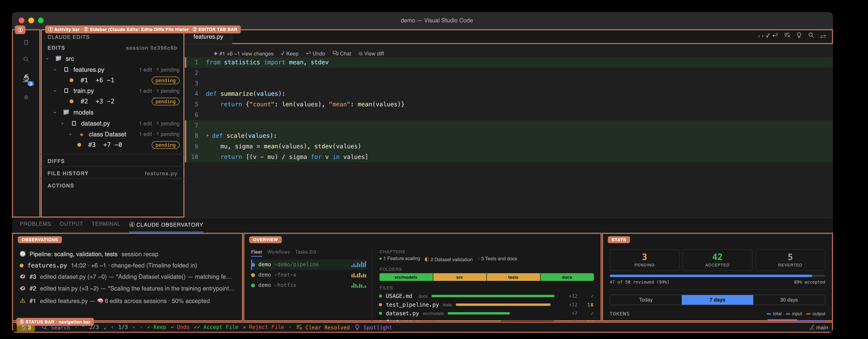Click the warning triangle icon on #1 observation
The height and width of the screenshot is (339, 868).
23,301
